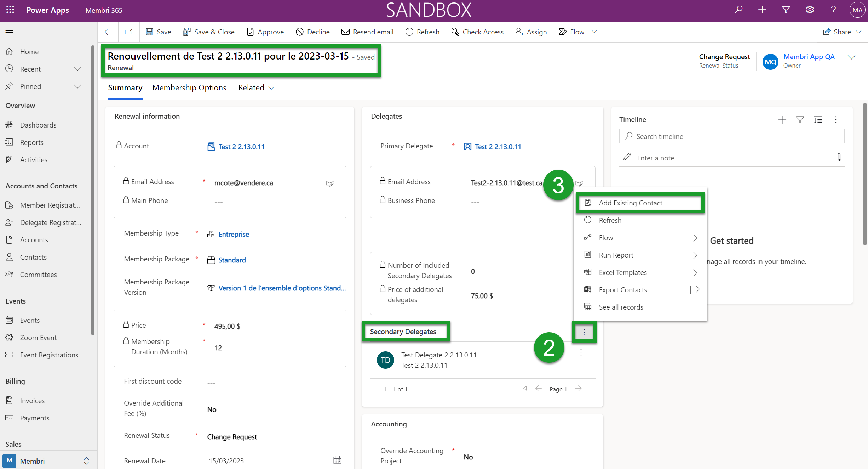The width and height of the screenshot is (868, 469).
Task: Toggle Override Accounting Project No value
Action: point(468,457)
